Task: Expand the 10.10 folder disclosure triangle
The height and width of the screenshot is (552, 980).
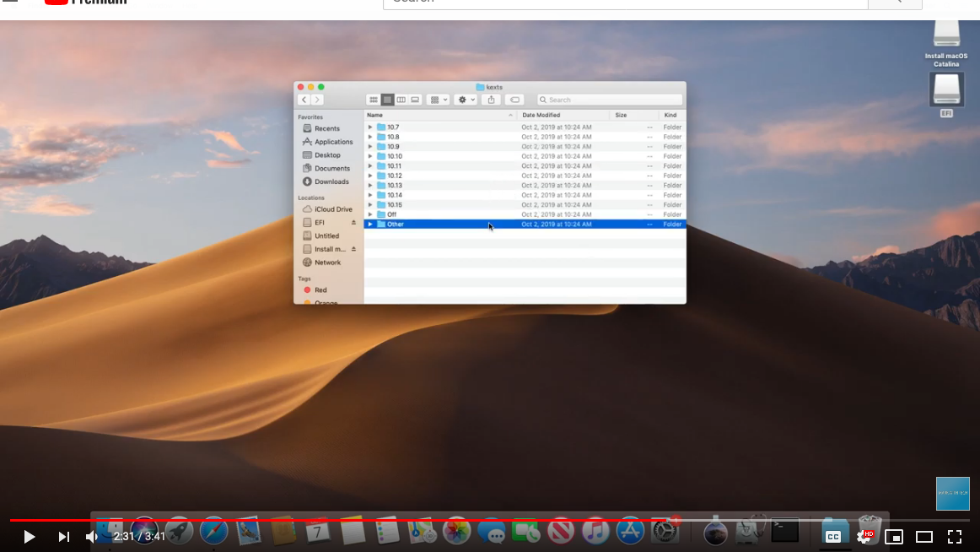Action: tap(370, 156)
